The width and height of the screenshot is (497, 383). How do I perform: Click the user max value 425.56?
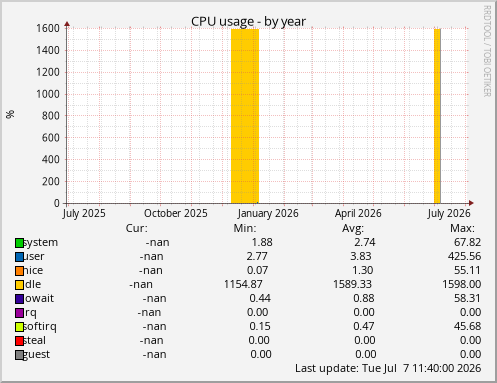(465, 256)
